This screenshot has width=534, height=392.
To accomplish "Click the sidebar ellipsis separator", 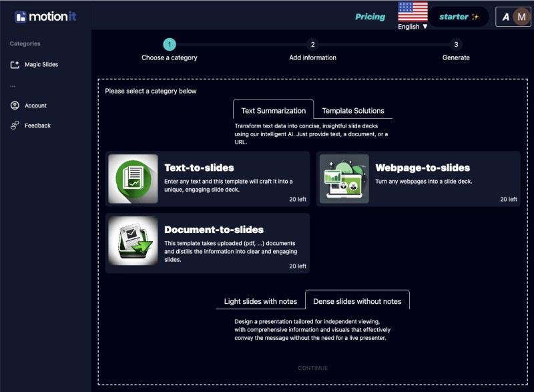I will (13, 86).
